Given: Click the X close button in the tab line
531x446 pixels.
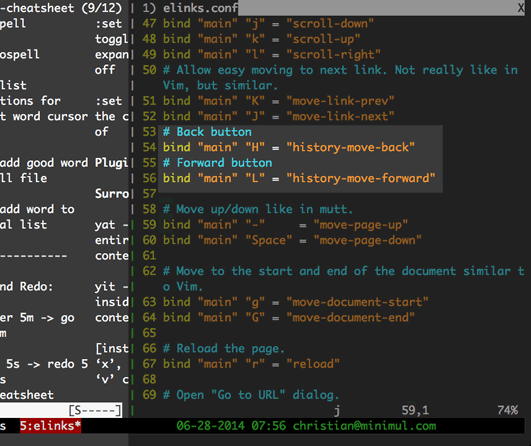Looking at the screenshot, I should [x=521, y=8].
